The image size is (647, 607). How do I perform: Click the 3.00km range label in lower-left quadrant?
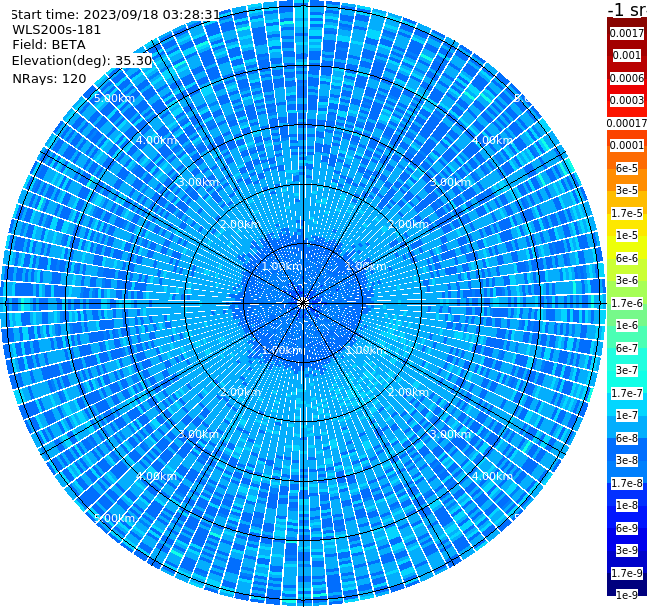(x=198, y=434)
